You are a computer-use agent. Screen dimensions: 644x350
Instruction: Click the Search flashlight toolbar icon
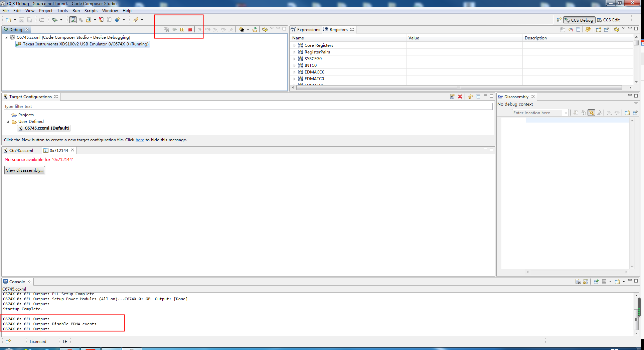coord(136,20)
